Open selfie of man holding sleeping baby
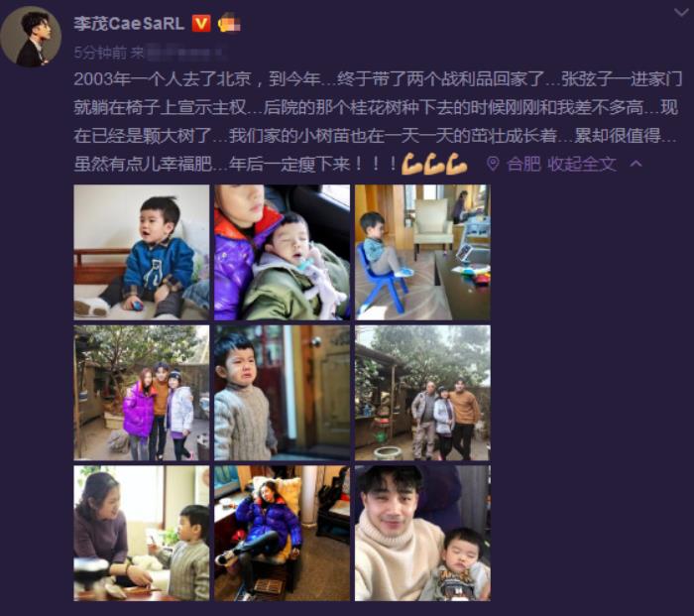 click(x=422, y=534)
